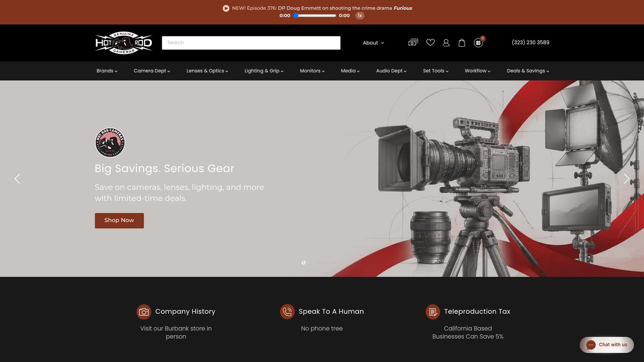
Task: Play the podcast Episode 376 audio
Action: point(226,8)
